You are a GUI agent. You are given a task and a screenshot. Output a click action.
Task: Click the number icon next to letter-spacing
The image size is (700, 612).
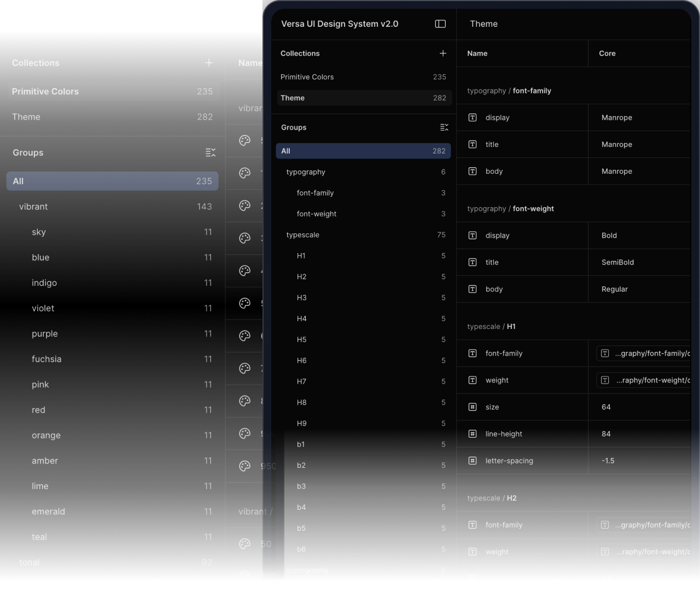[472, 461]
